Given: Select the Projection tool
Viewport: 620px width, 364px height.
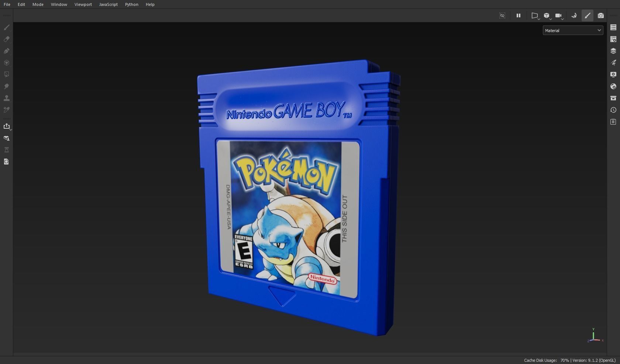Looking at the screenshot, I should tap(7, 51).
